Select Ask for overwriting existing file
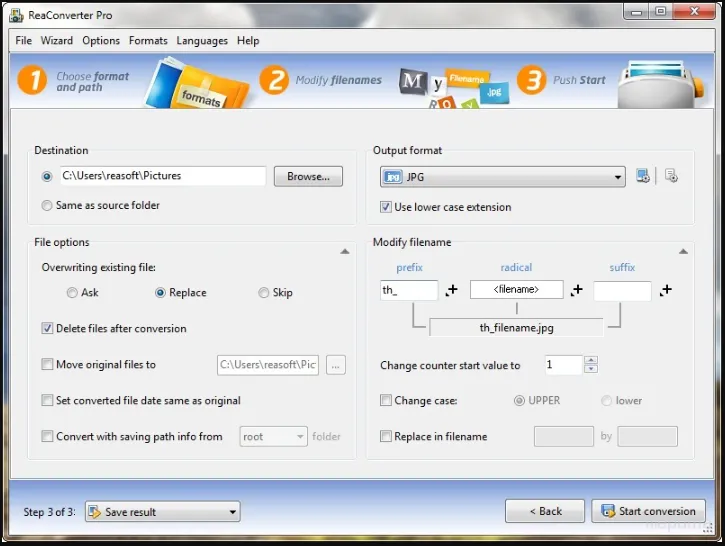 click(x=72, y=293)
